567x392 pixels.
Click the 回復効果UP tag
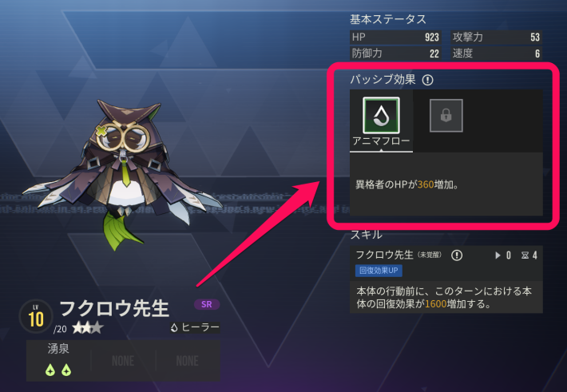click(x=379, y=271)
